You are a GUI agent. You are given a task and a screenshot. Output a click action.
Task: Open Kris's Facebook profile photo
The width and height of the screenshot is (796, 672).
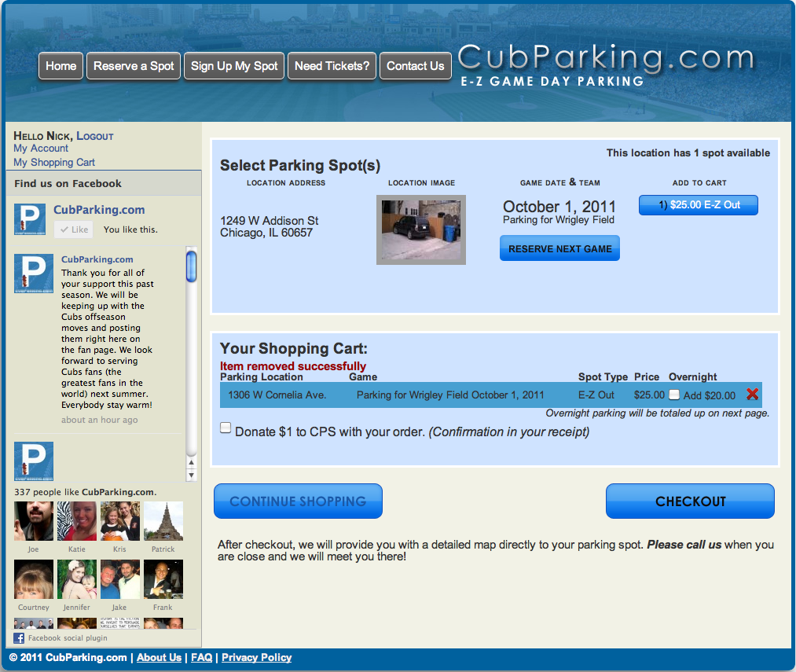pos(119,521)
